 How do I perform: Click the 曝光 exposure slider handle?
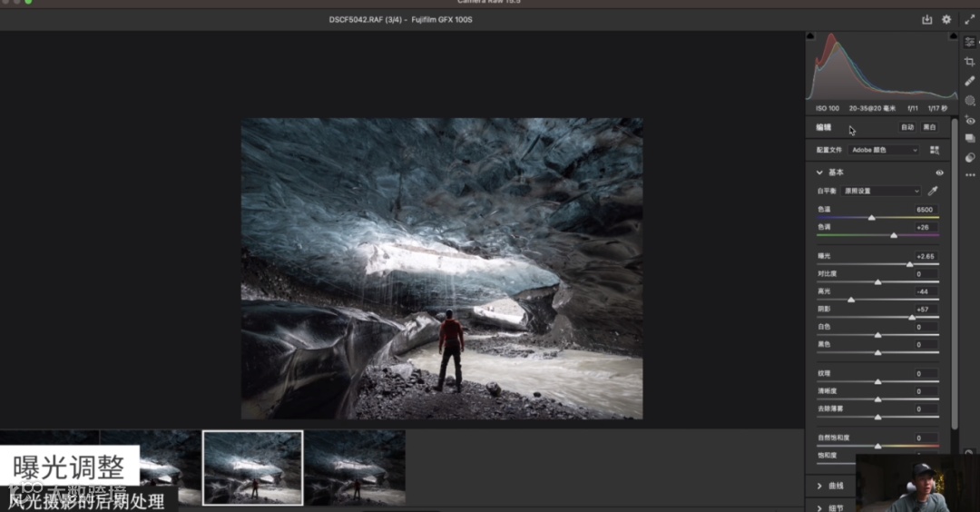pyautogui.click(x=909, y=264)
